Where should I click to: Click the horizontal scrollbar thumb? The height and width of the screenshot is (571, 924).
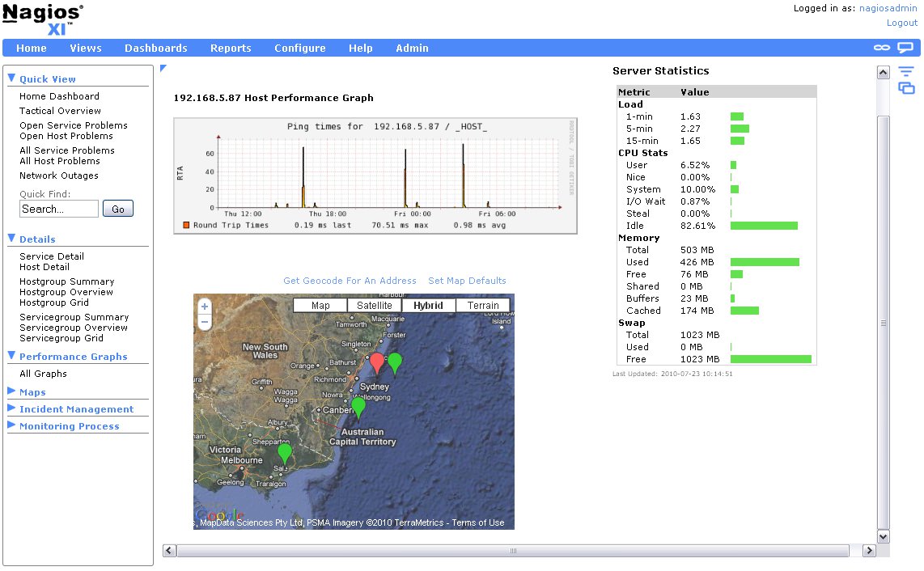(x=513, y=550)
